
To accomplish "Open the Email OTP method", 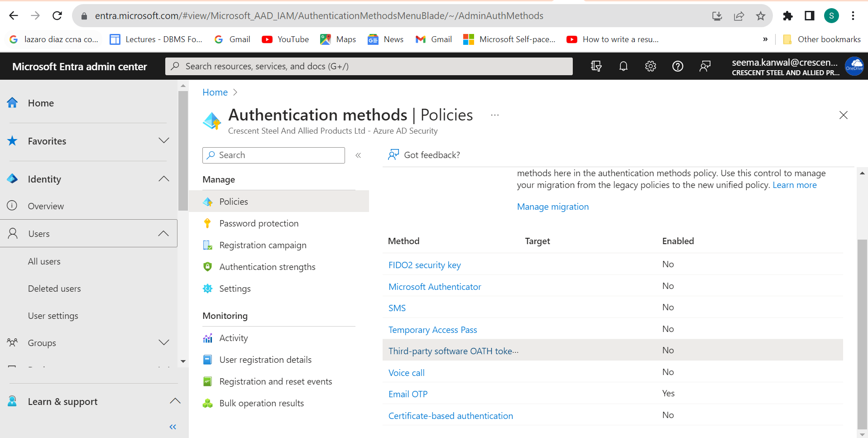I will coord(408,394).
